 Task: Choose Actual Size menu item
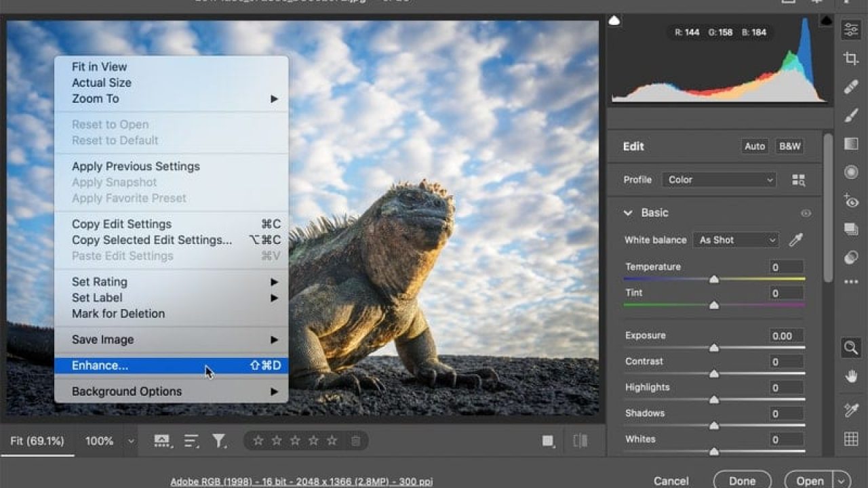pyautogui.click(x=171, y=83)
